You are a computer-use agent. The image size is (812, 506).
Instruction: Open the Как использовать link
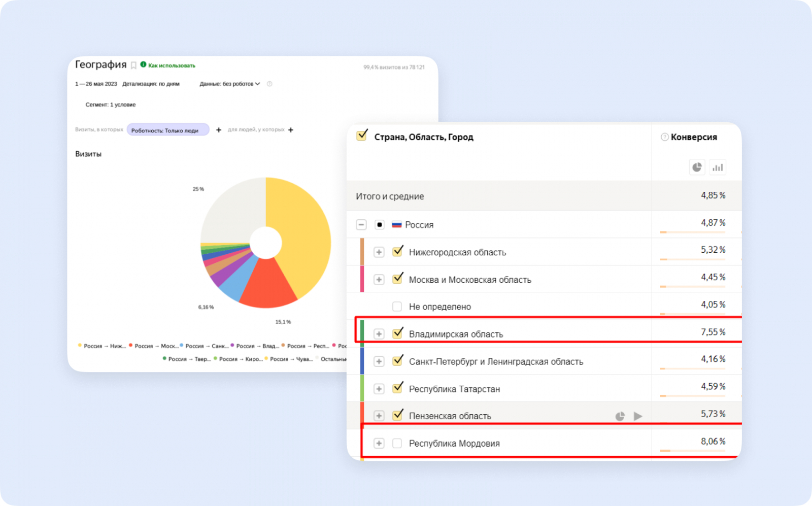172,65
